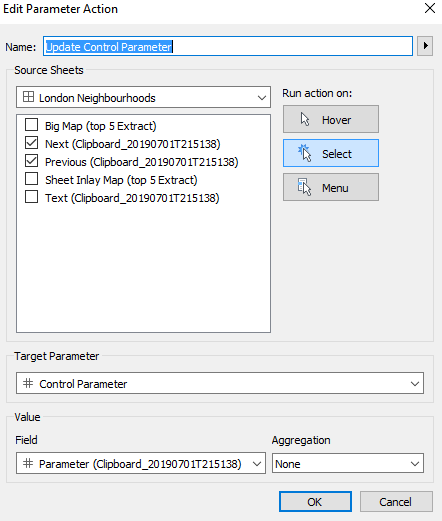Open the Target Parameter dropdown

point(220,383)
